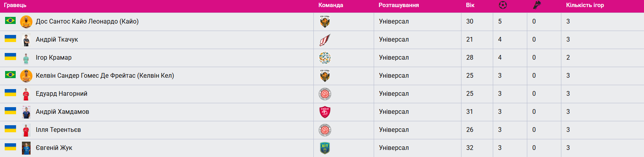This screenshot has height=157, width=644.
Task: Open player link Андрій Ткачук
Action: (x=57, y=40)
